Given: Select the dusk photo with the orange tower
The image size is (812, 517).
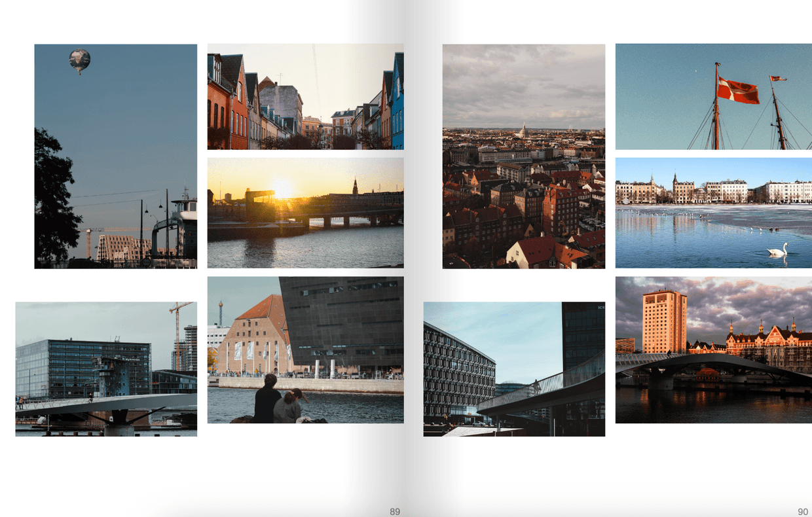Looking at the screenshot, I should click(x=713, y=349).
